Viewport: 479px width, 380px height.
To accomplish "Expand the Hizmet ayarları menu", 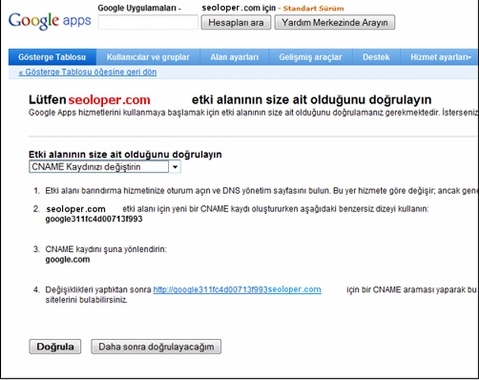I will (440, 57).
